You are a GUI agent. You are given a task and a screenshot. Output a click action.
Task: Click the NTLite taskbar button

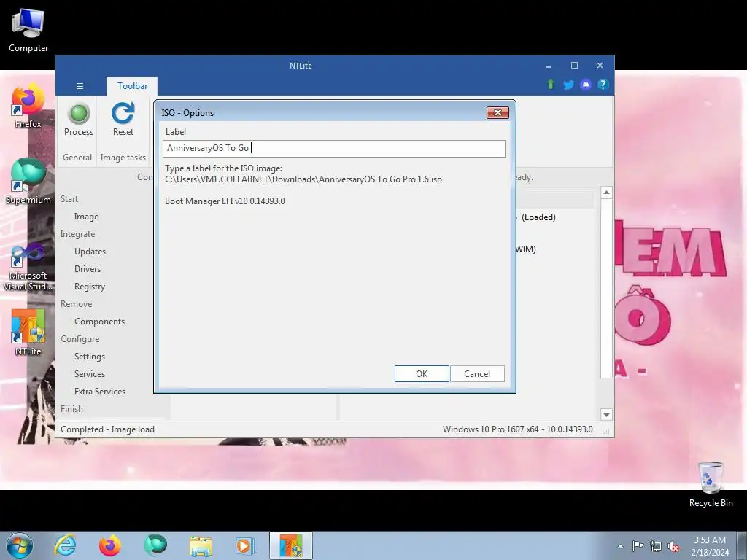290,545
